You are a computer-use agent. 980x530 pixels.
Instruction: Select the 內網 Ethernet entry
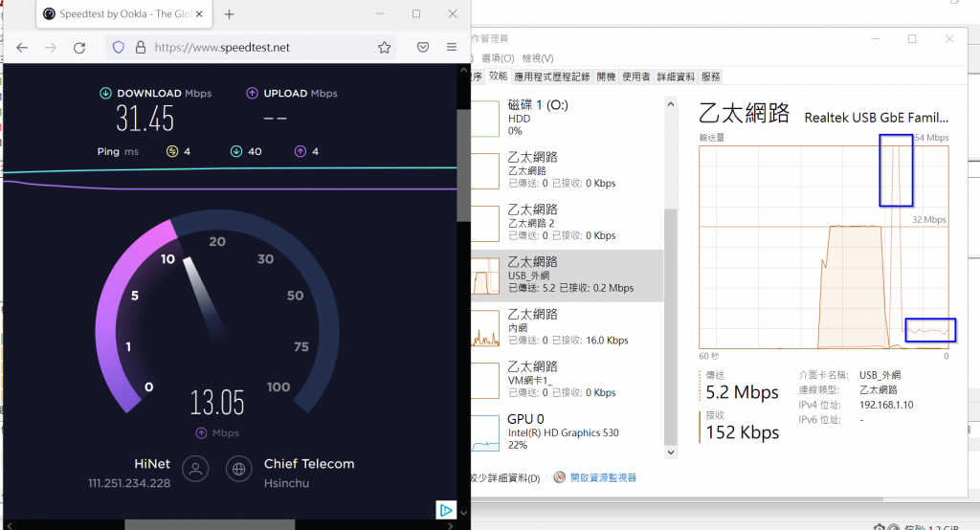tap(567, 327)
